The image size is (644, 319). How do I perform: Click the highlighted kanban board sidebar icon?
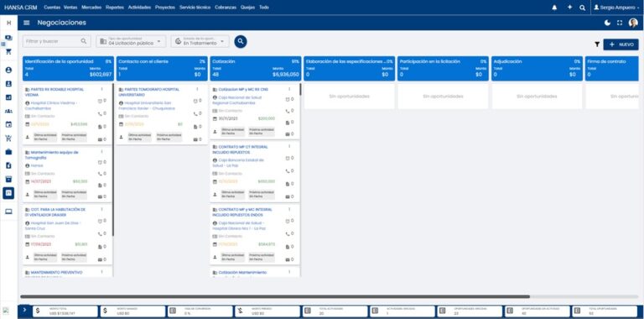[8, 193]
